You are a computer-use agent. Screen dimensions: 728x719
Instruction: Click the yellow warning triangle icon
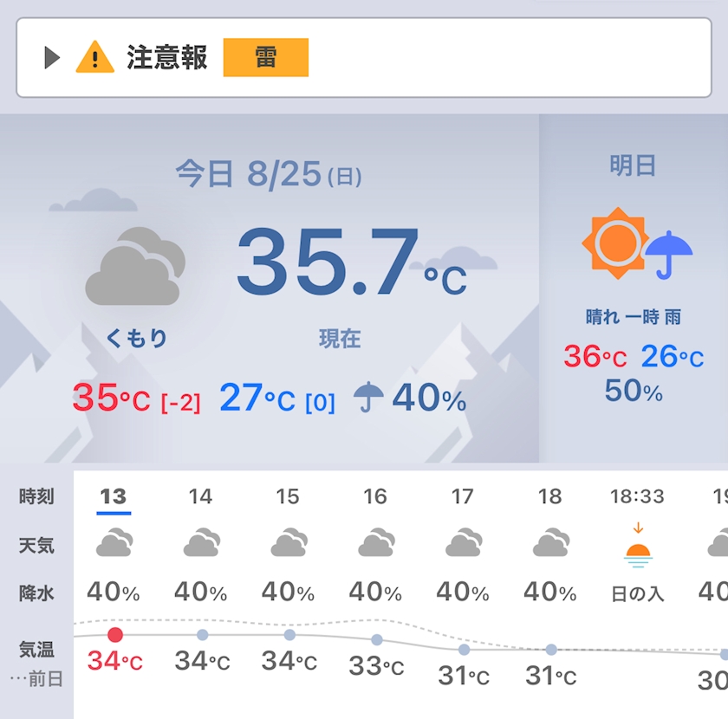click(x=94, y=57)
